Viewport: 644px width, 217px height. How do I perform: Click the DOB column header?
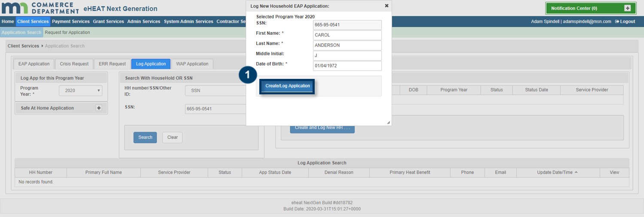click(x=413, y=90)
